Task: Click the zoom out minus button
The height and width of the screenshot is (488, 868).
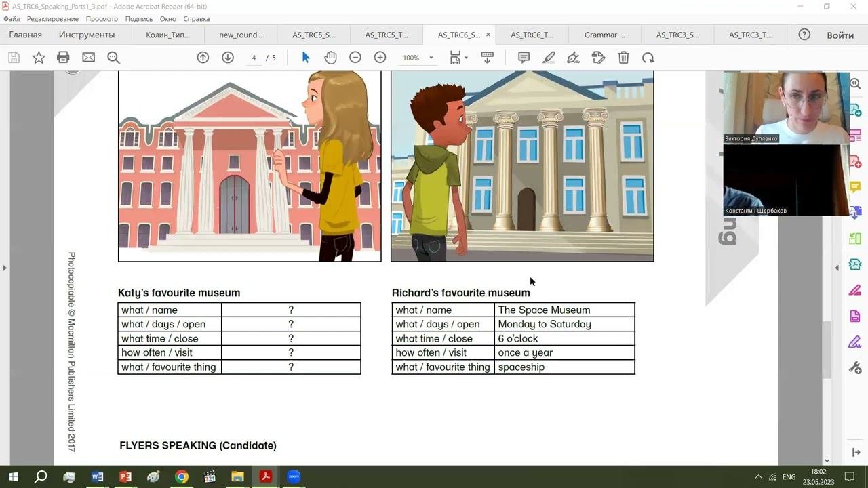Action: pos(355,58)
